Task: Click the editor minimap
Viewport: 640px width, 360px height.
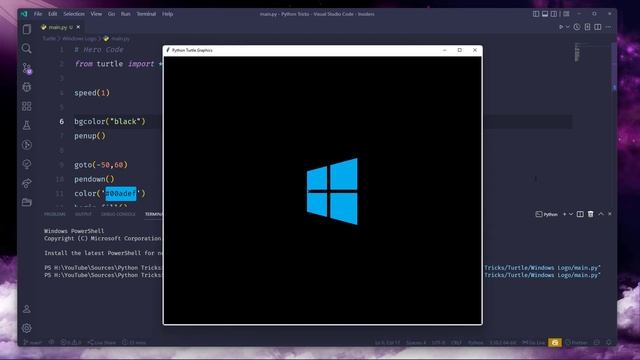Action: 577,52
